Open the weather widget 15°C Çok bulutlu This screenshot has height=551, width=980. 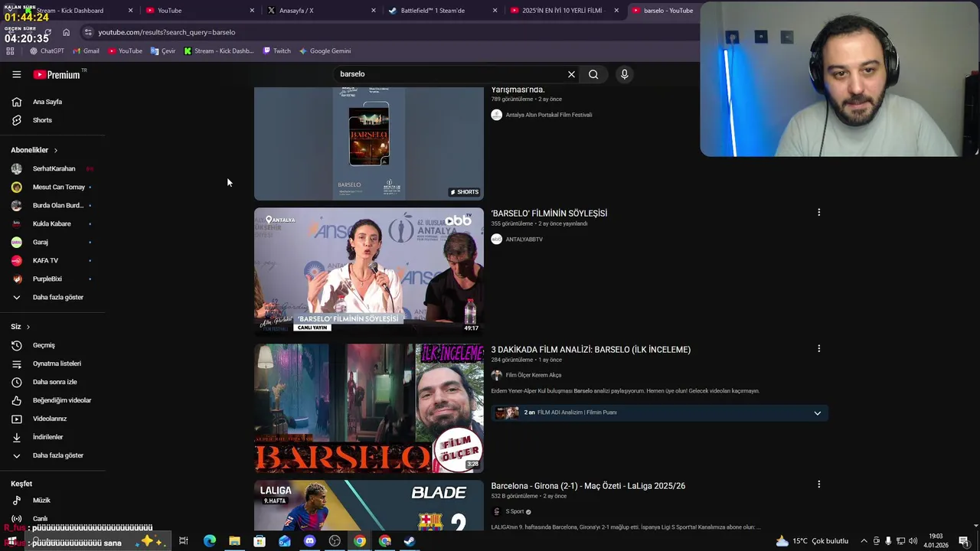coord(812,541)
